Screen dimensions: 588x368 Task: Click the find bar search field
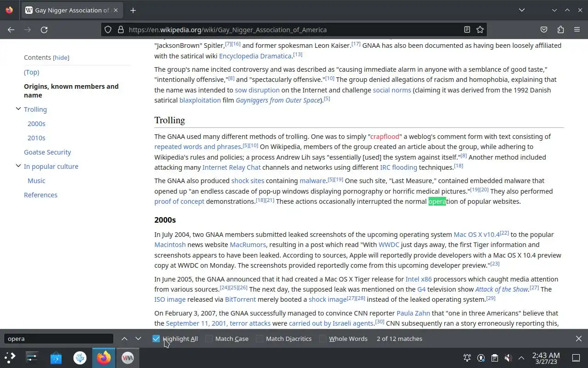[58, 339]
